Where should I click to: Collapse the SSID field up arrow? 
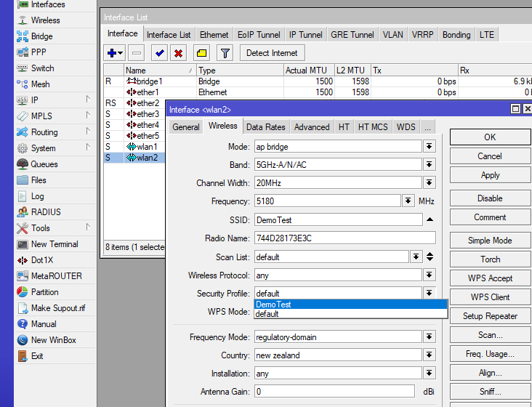430,219
